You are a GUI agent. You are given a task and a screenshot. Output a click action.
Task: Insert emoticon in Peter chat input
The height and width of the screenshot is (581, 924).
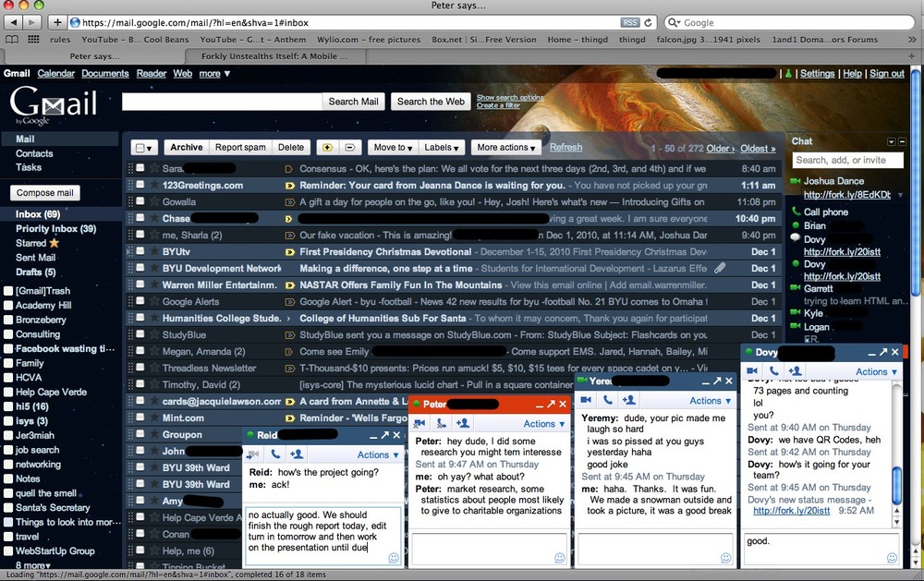pos(560,557)
